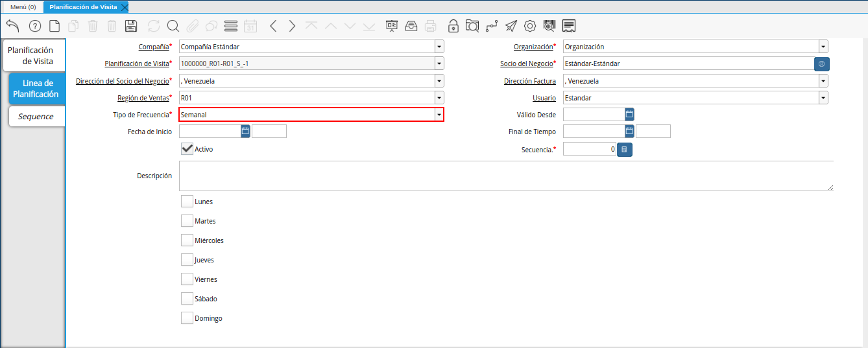Click the refresh arrows icon

154,26
